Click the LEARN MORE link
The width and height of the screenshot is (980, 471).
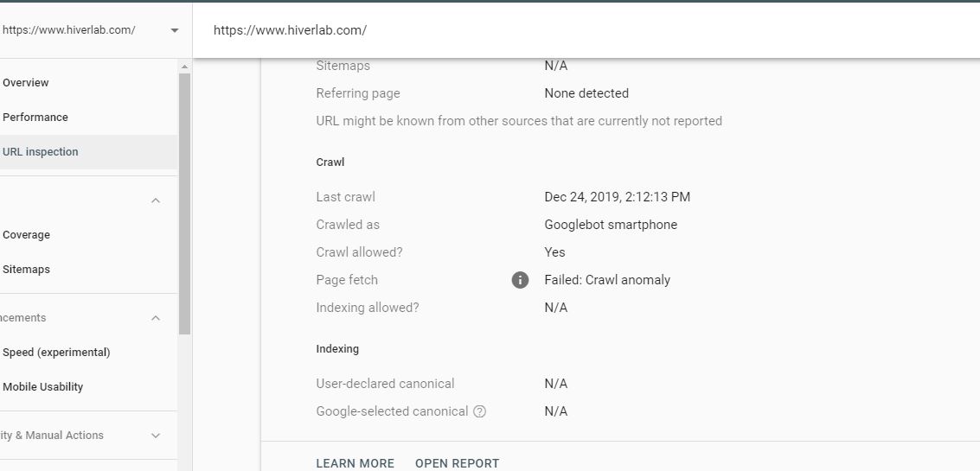click(x=355, y=463)
